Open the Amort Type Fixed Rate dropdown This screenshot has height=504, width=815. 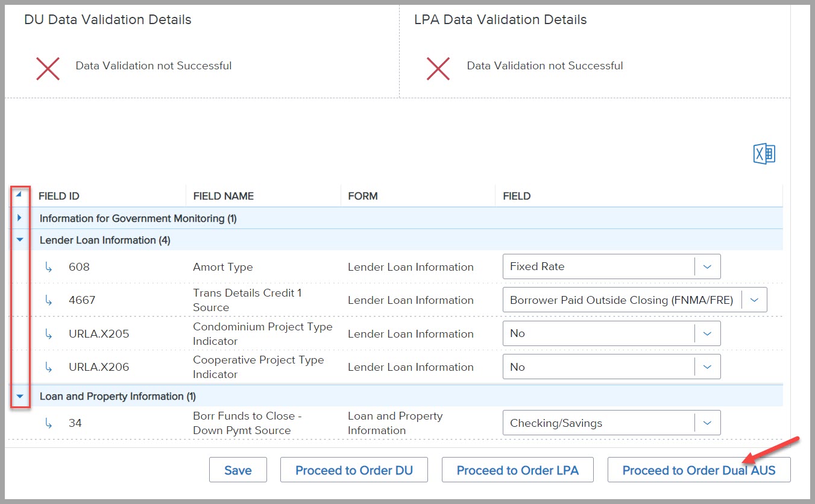click(x=708, y=266)
